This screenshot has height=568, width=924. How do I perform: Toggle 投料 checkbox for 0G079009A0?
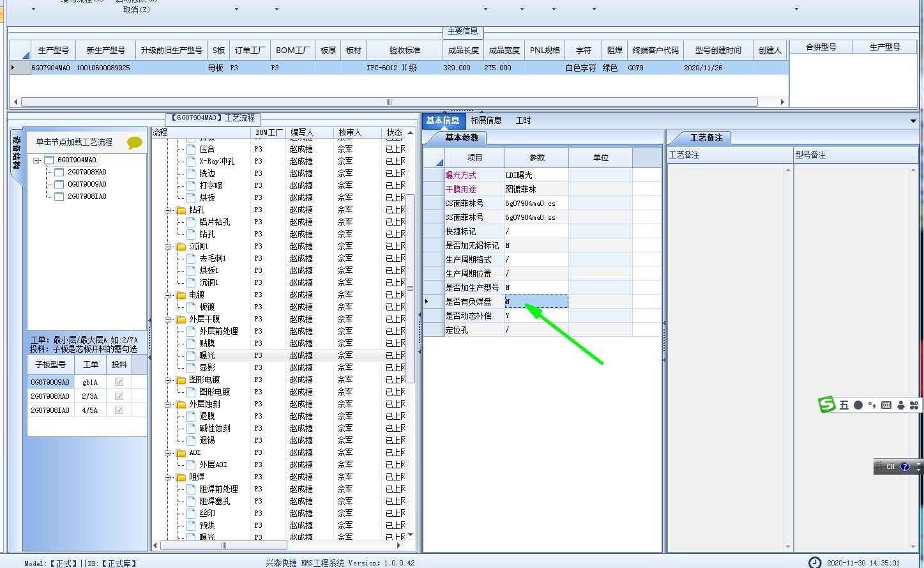(119, 382)
